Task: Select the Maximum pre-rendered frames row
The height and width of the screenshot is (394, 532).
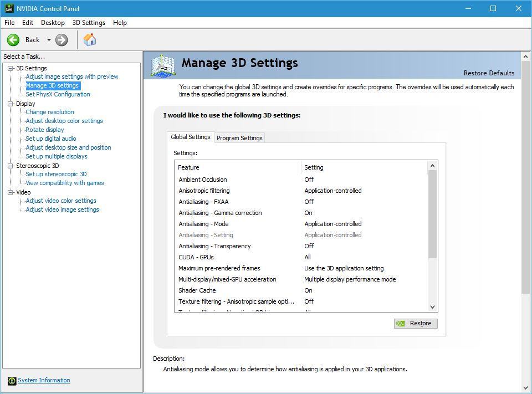Action: (x=301, y=268)
